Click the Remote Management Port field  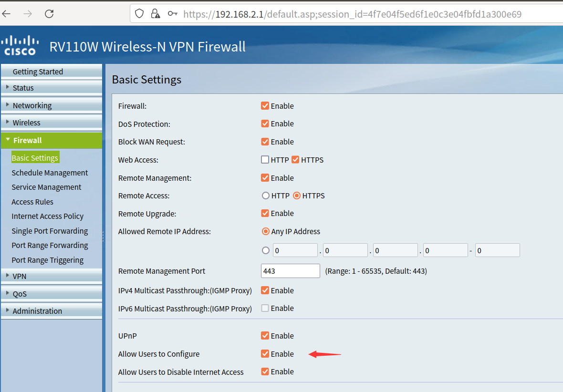tap(291, 271)
